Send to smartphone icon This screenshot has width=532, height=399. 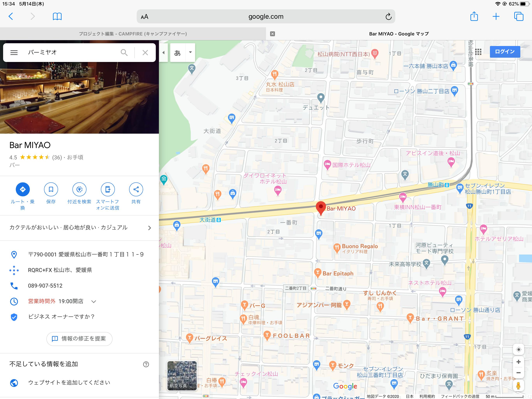click(107, 189)
